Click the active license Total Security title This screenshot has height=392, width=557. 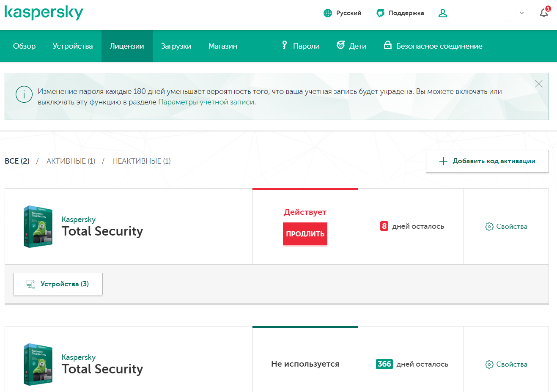pos(102,231)
